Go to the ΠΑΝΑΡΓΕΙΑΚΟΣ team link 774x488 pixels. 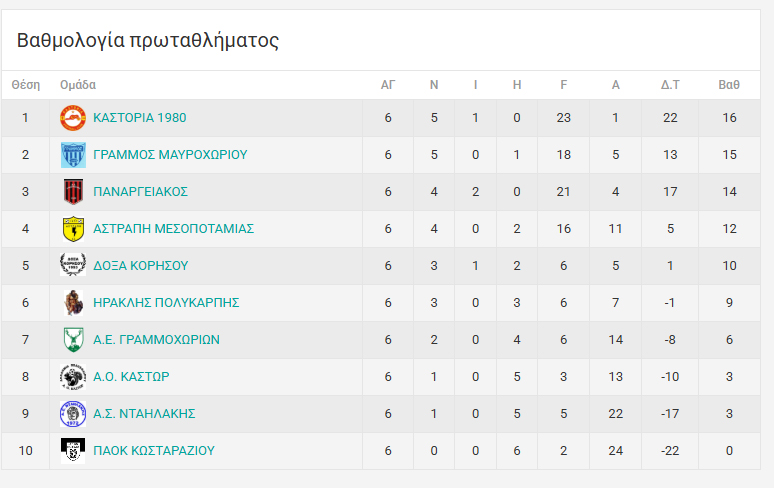[x=140, y=192]
